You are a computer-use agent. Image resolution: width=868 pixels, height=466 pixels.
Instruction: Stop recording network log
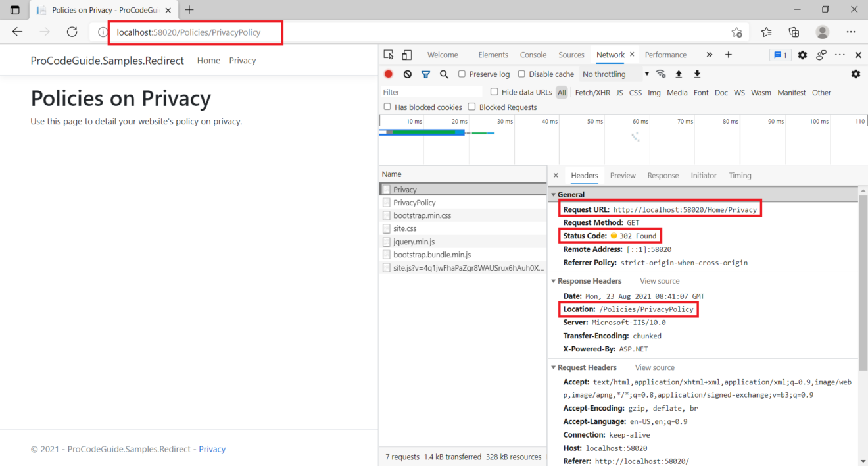click(x=388, y=74)
